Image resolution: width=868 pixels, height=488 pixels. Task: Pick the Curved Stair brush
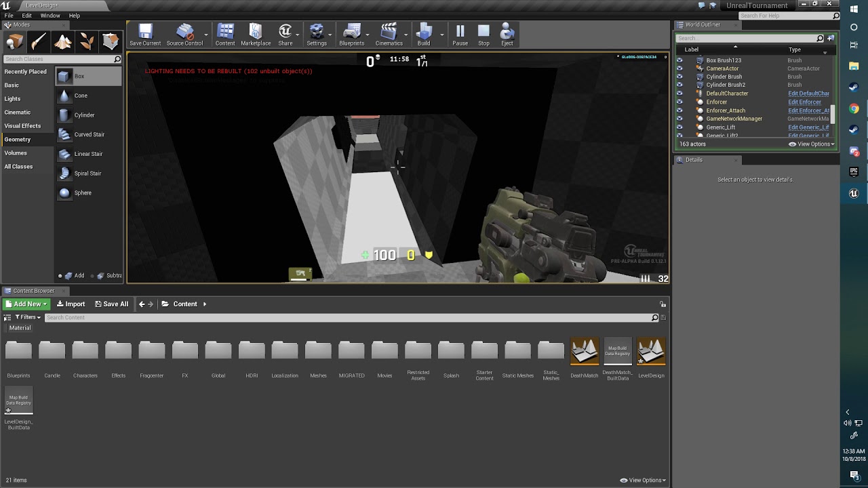tap(89, 134)
